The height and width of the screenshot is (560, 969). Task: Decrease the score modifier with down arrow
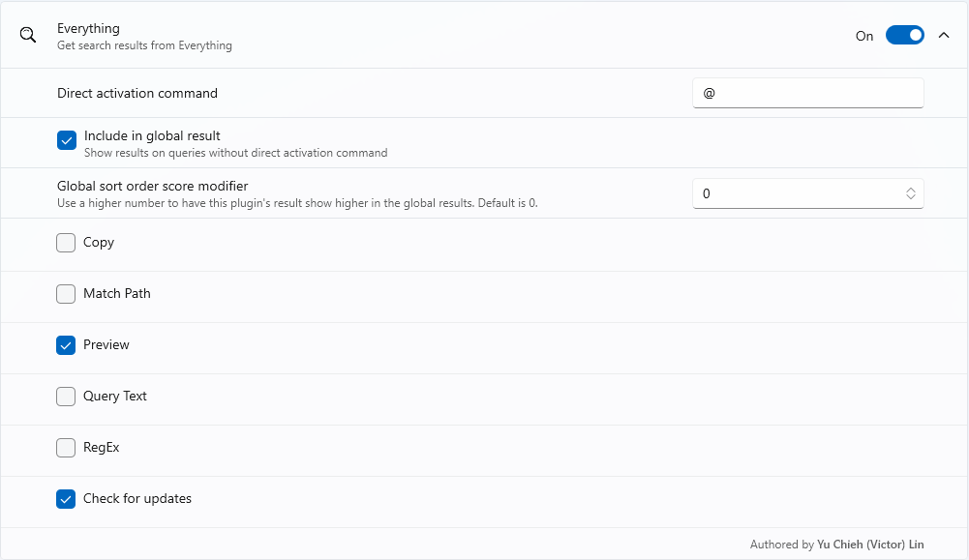tap(911, 197)
